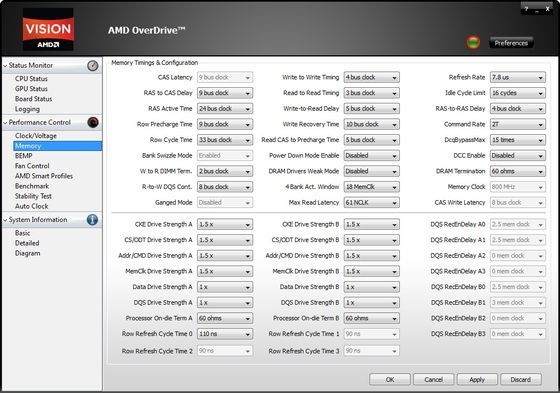Open the Stability Test page
Screen dimensions: 560x393
pyautogui.click(x=33, y=196)
